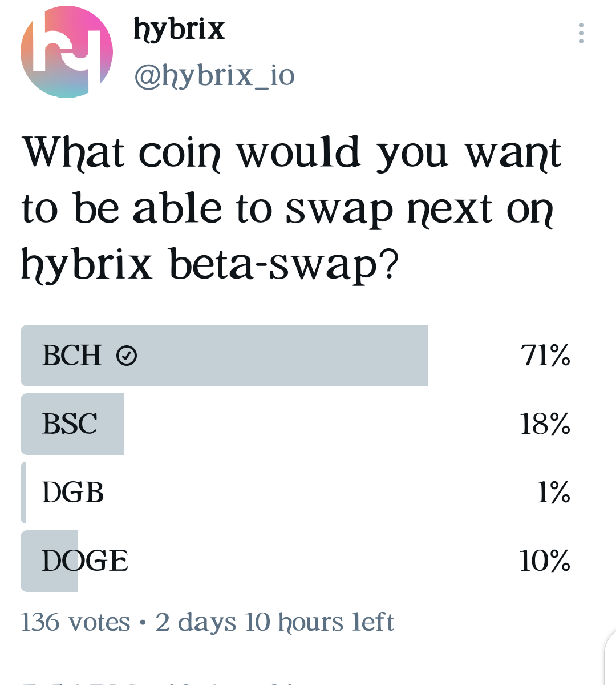Open the three-dot more options menu
Screen dimensions: 616x685
coord(581,33)
